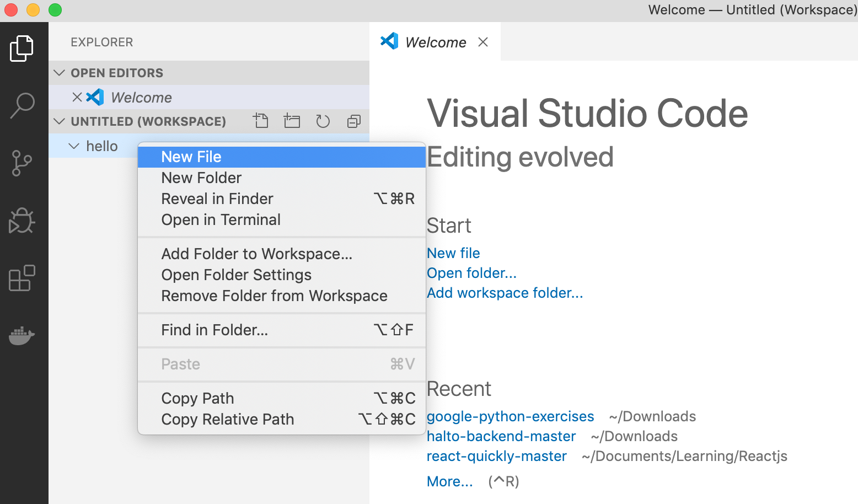The image size is (858, 504).
Task: Click the New Folder icon in workspace header
Action: tap(292, 121)
